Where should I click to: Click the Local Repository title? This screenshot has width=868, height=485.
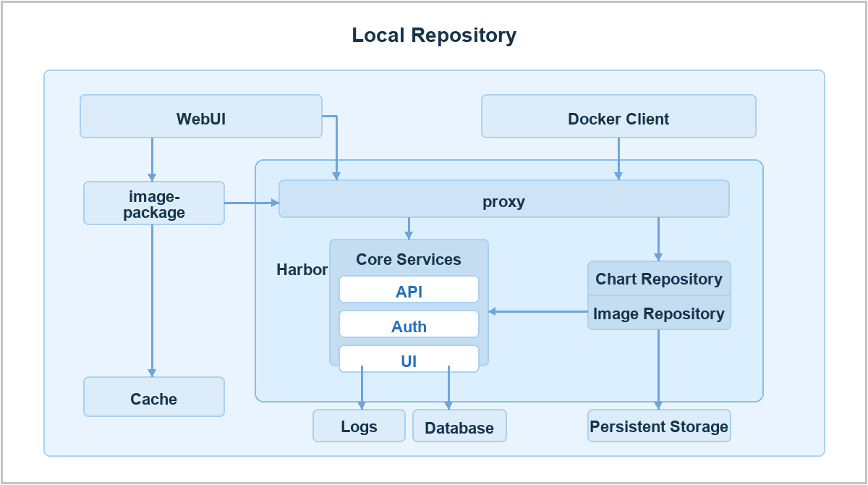tap(434, 35)
